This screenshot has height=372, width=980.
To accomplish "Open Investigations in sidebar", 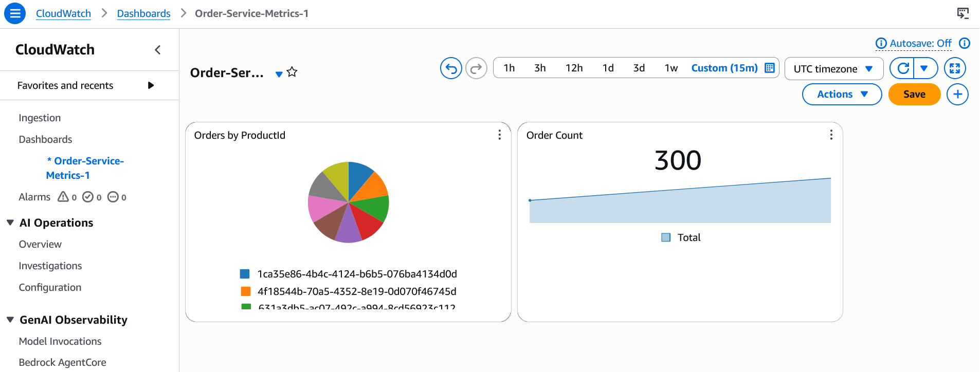I will 50,266.
